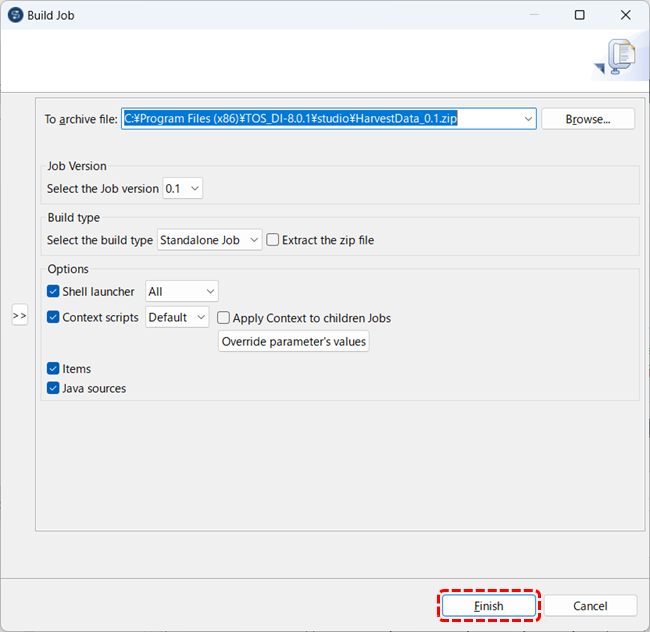The image size is (650, 632).
Task: Uncheck the Context scripts checkbox
Action: point(53,317)
